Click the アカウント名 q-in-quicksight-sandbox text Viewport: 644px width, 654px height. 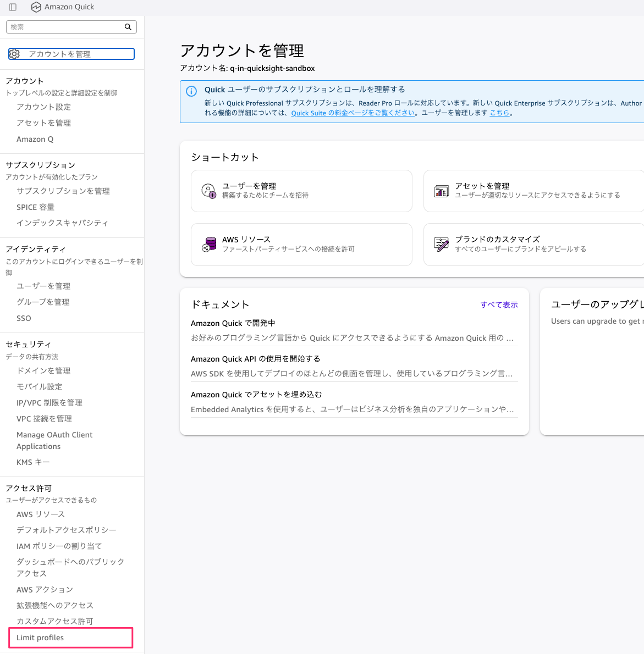pyautogui.click(x=247, y=68)
